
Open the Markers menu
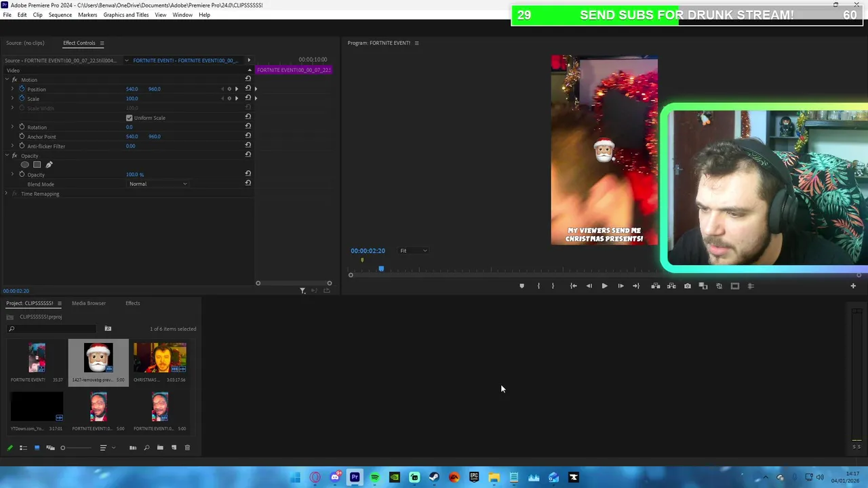click(87, 15)
